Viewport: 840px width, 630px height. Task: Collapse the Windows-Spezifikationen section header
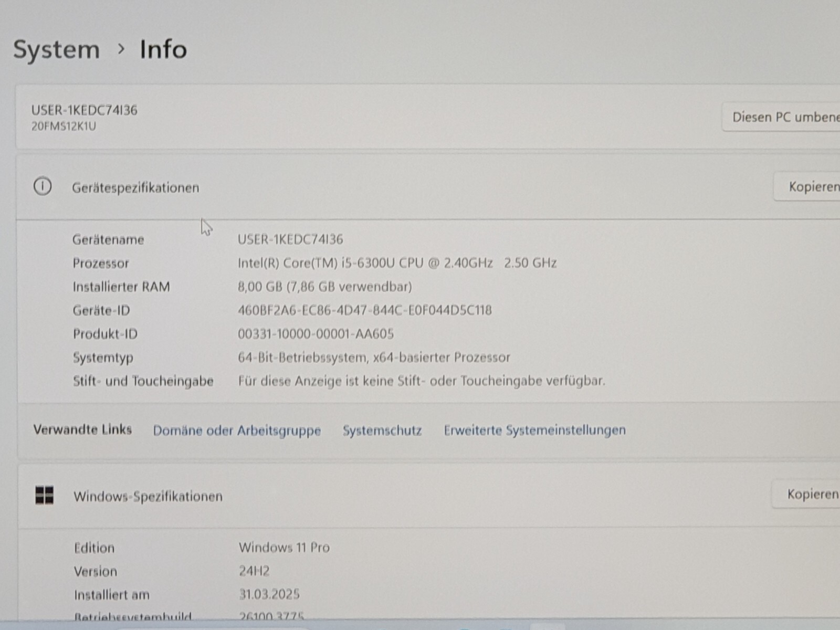[429, 496]
